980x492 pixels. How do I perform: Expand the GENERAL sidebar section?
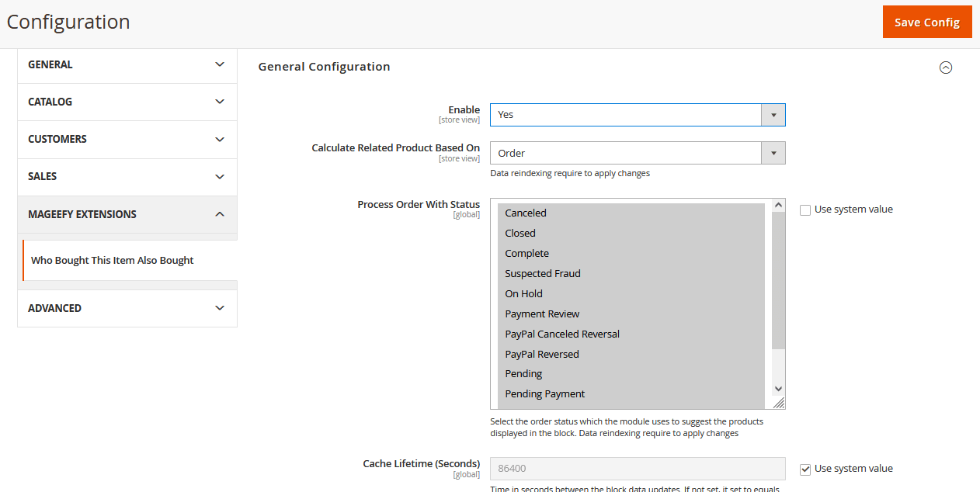click(x=127, y=64)
